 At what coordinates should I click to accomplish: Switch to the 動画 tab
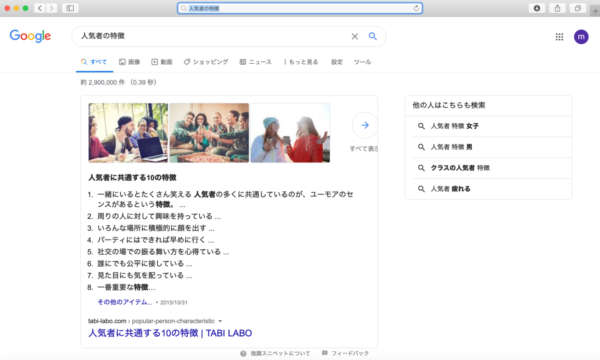(162, 62)
